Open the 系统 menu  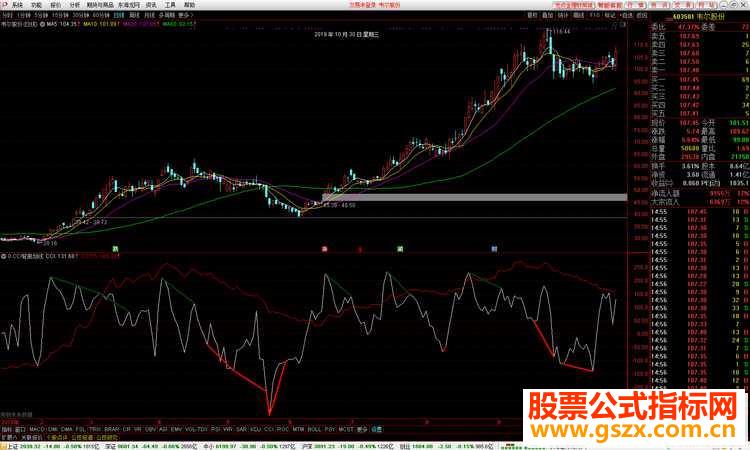point(17,5)
